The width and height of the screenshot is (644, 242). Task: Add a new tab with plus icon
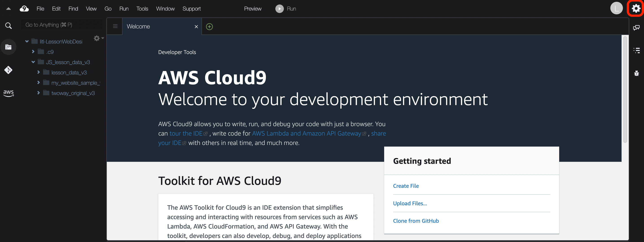coord(209,26)
